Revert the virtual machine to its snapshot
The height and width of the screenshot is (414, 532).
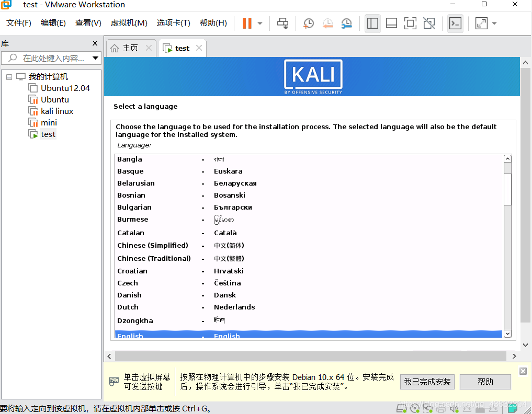pos(328,23)
